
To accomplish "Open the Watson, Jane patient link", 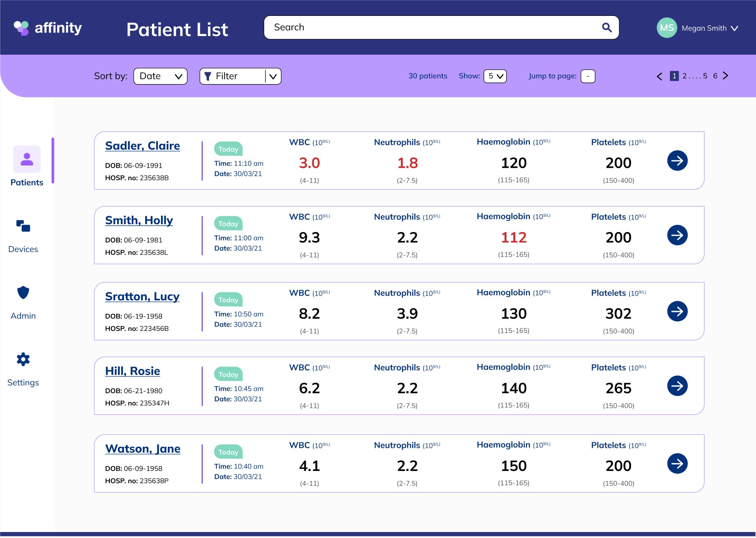I will click(143, 449).
